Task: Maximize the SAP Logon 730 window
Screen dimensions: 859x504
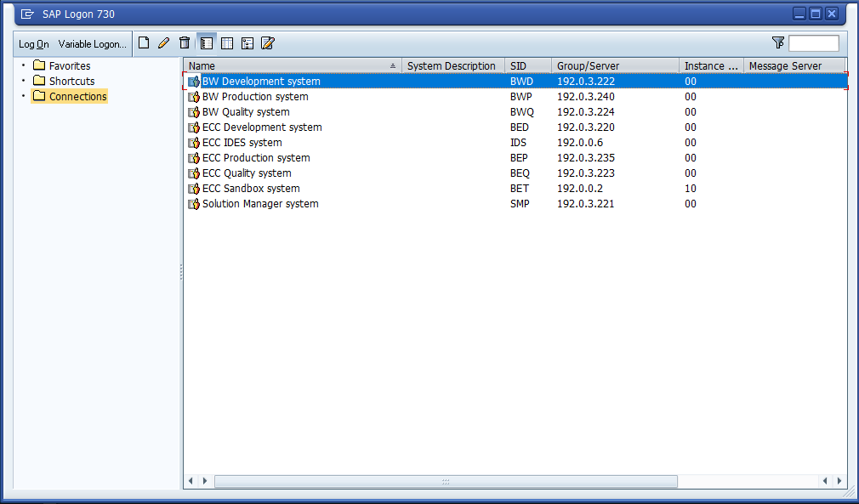Action: click(816, 14)
